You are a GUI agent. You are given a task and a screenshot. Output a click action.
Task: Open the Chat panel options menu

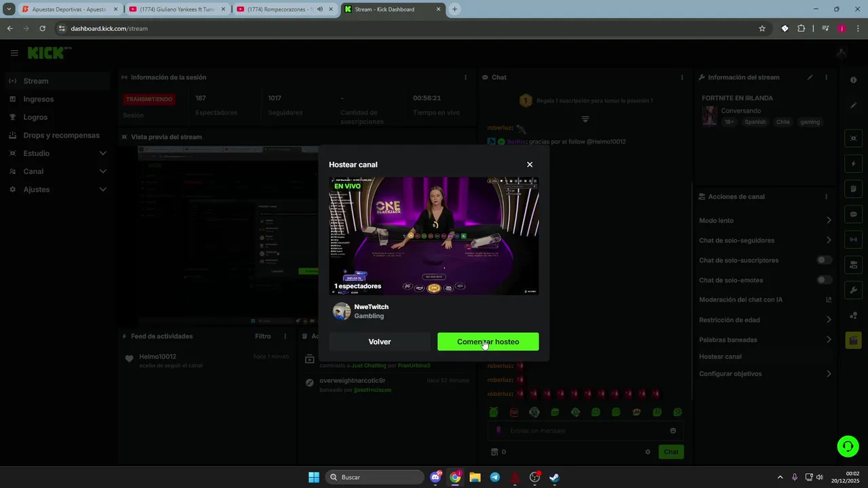tap(682, 77)
